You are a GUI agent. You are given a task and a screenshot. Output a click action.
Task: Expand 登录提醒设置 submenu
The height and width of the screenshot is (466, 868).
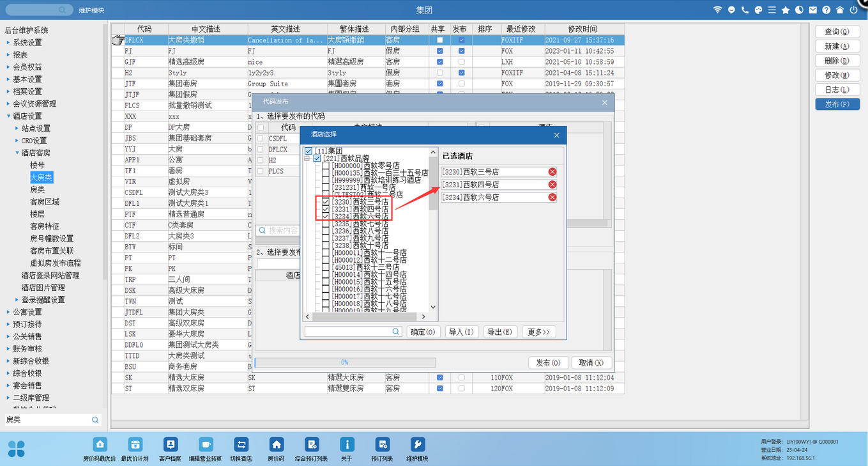[x=17, y=300]
